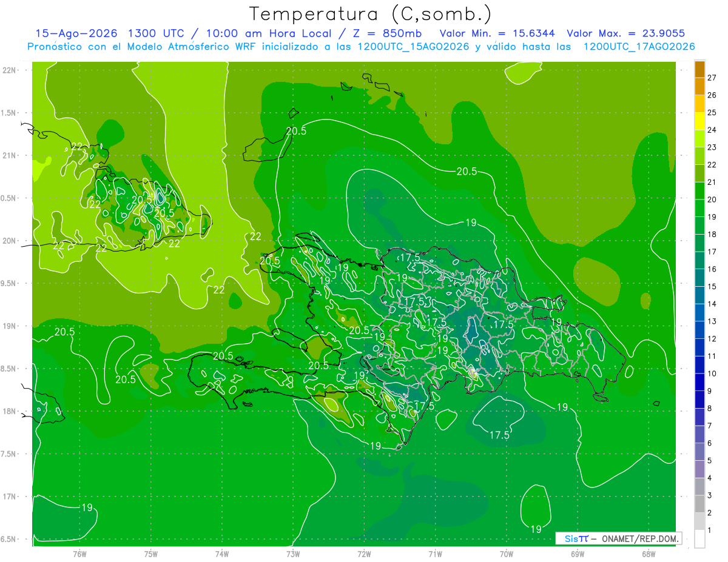This screenshot has width=728, height=562.
Task: Click the title "Temperatura (C,somb.)"
Action: (371, 15)
